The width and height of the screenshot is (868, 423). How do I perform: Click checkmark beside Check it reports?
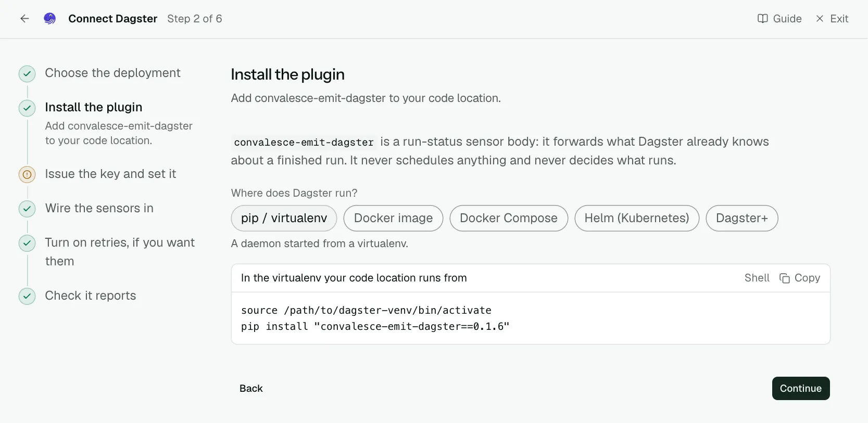click(x=27, y=297)
